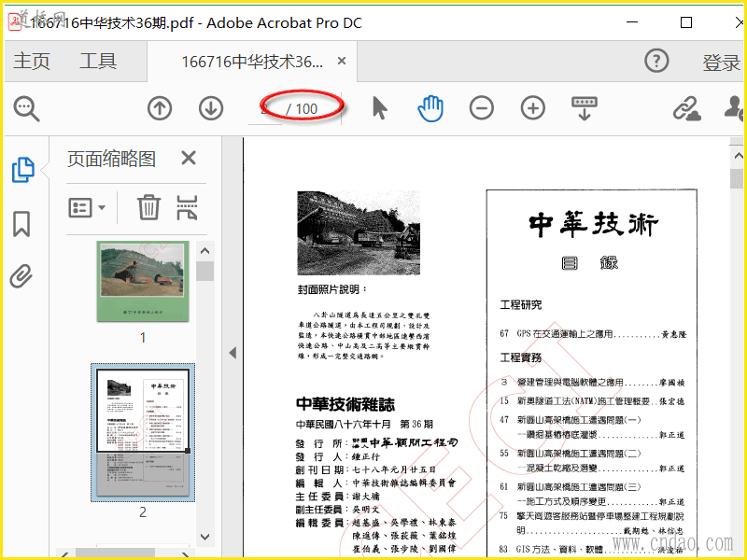Open the page thumbnails panel icon
Screen dimensions: 747x560
pyautogui.click(x=22, y=170)
